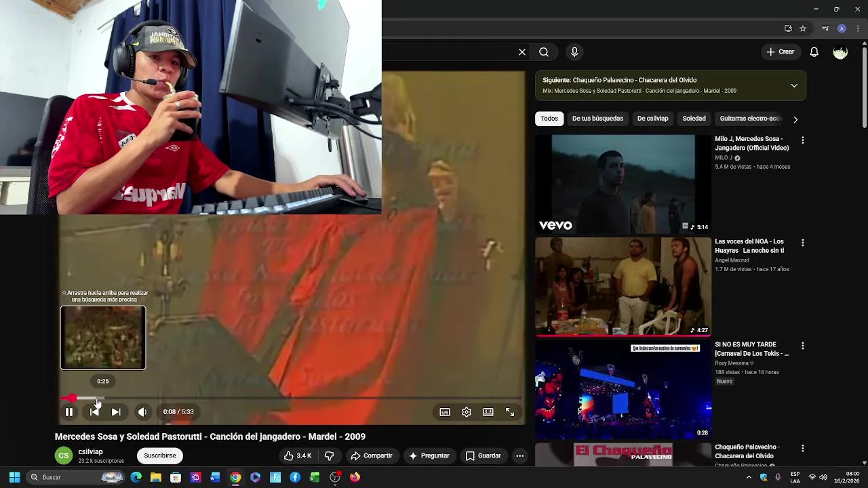Open the Windows Start menu
Screen dimensions: 868x488
(14, 477)
